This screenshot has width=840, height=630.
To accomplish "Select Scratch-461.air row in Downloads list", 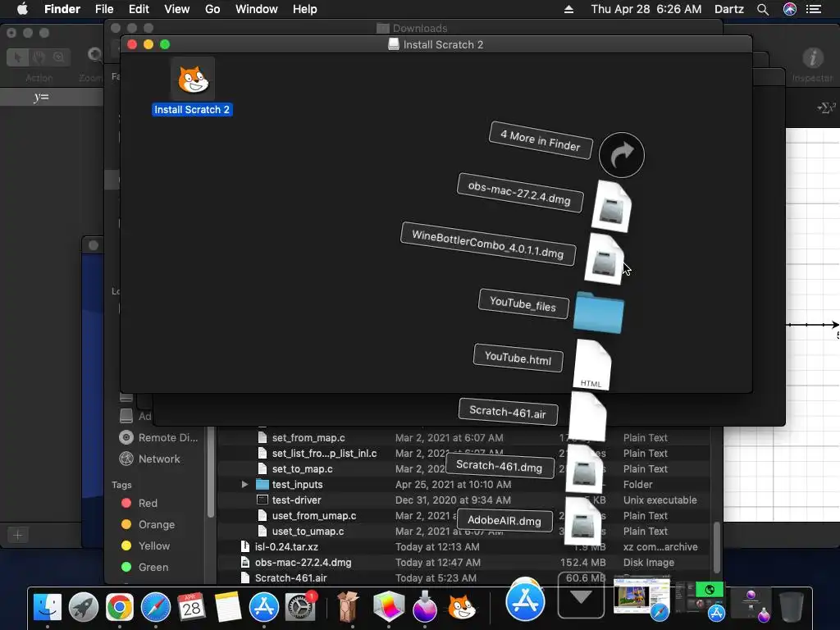I will pos(464,577).
